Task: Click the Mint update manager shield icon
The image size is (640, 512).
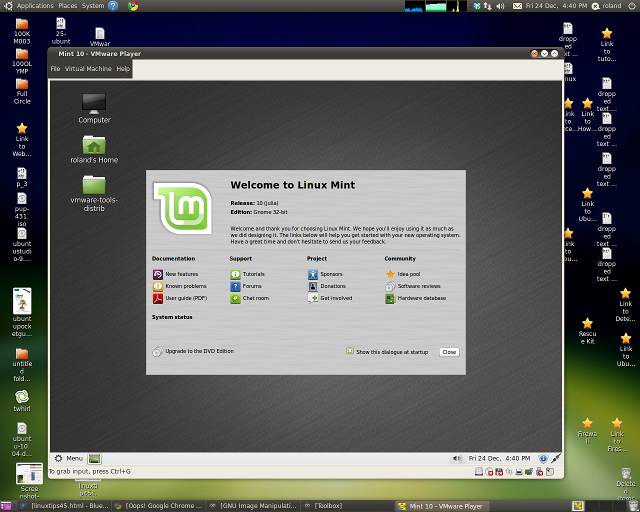Action: click(x=543, y=459)
